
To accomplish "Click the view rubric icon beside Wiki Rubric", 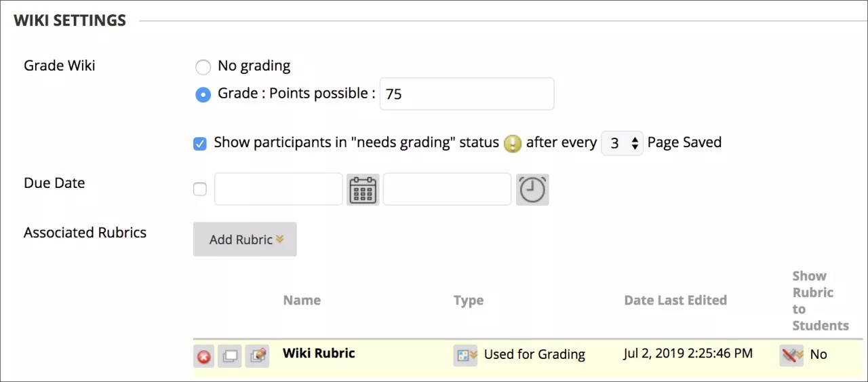I will pyautogui.click(x=230, y=356).
